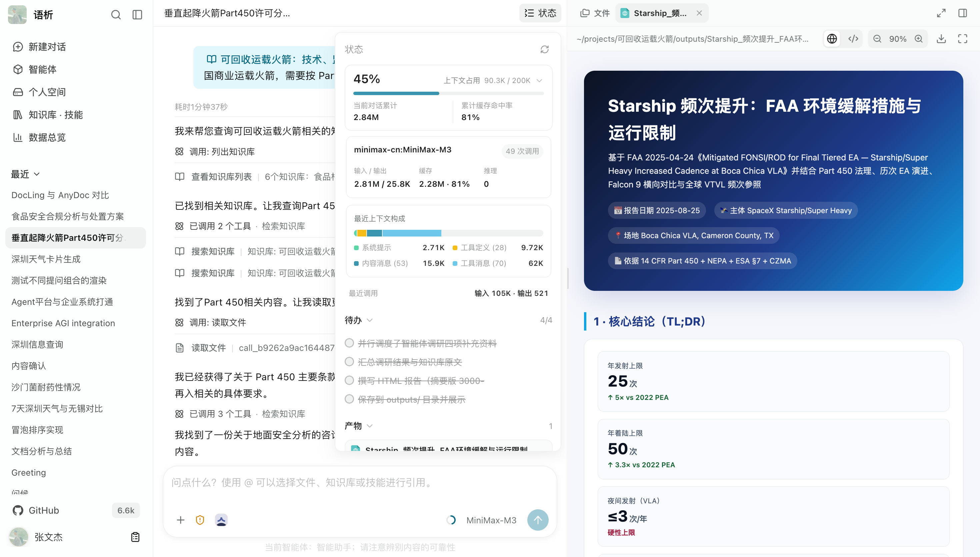Image resolution: width=980 pixels, height=557 pixels.
Task: Click the orange 工具定义 legend swatch
Action: pyautogui.click(x=455, y=247)
